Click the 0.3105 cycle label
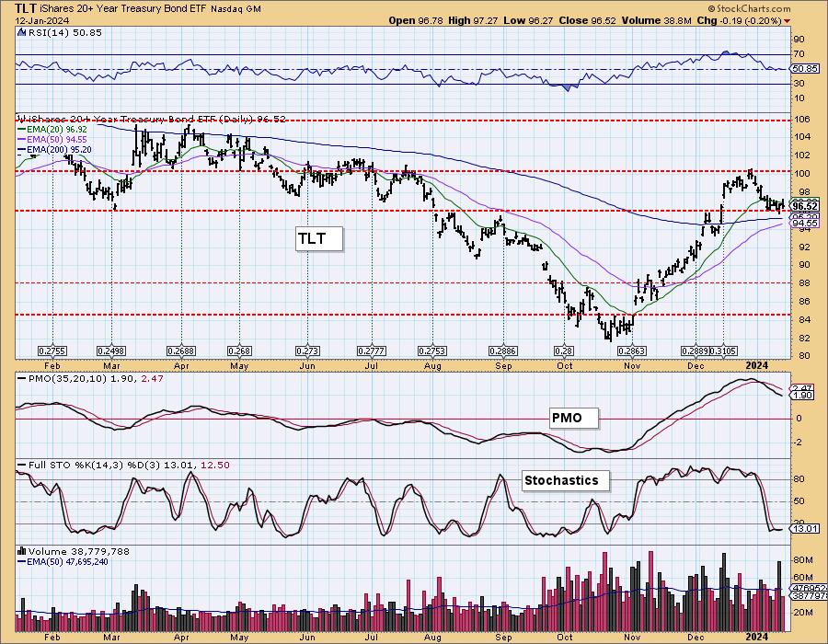Screen dimensions: 828x644 point(723,351)
